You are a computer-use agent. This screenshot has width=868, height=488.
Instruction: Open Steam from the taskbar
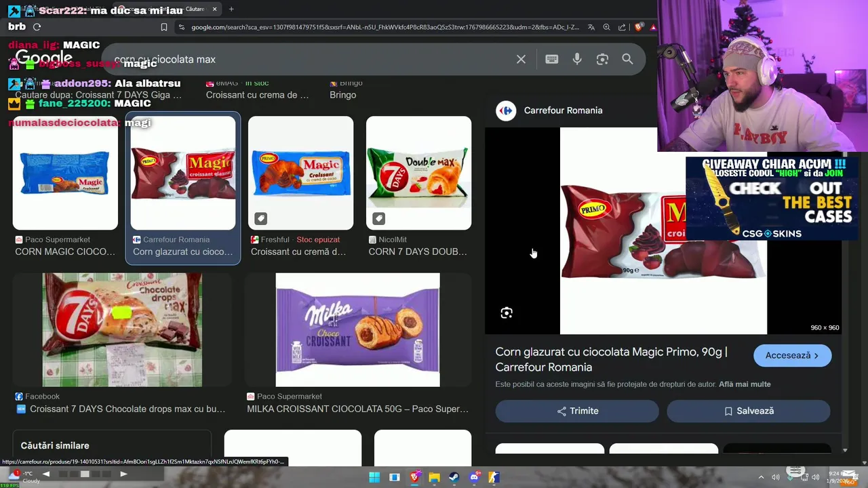pyautogui.click(x=454, y=477)
